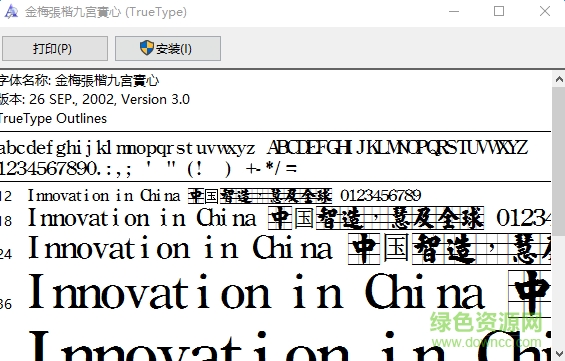This screenshot has width=565, height=361.
Task: Click the 字体名称 font name line
Action: [x=79, y=80]
